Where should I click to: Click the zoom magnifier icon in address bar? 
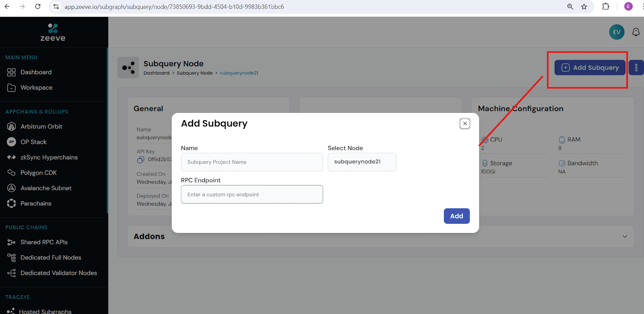click(570, 6)
